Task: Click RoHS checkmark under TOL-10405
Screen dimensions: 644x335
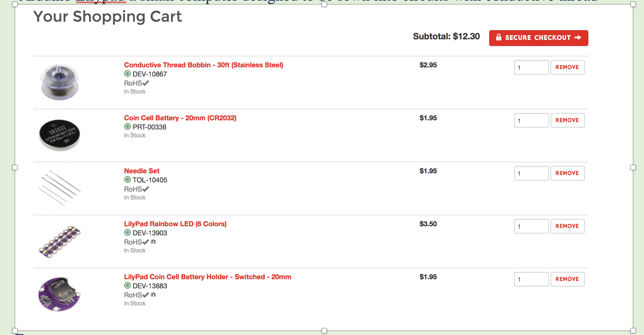Action: [x=146, y=189]
